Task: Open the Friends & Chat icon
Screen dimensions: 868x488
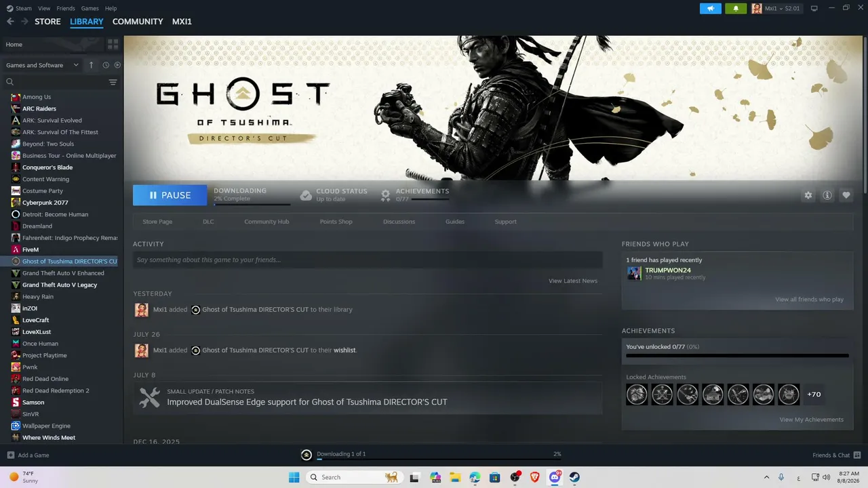Action: [x=857, y=455]
